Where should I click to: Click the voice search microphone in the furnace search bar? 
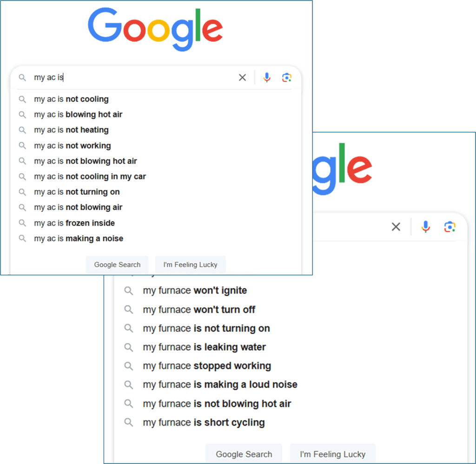(426, 227)
